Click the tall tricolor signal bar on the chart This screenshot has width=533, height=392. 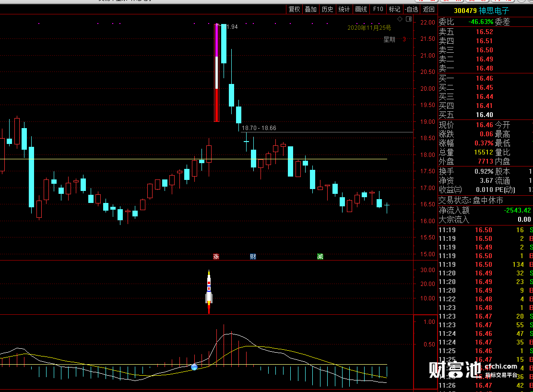(x=216, y=73)
